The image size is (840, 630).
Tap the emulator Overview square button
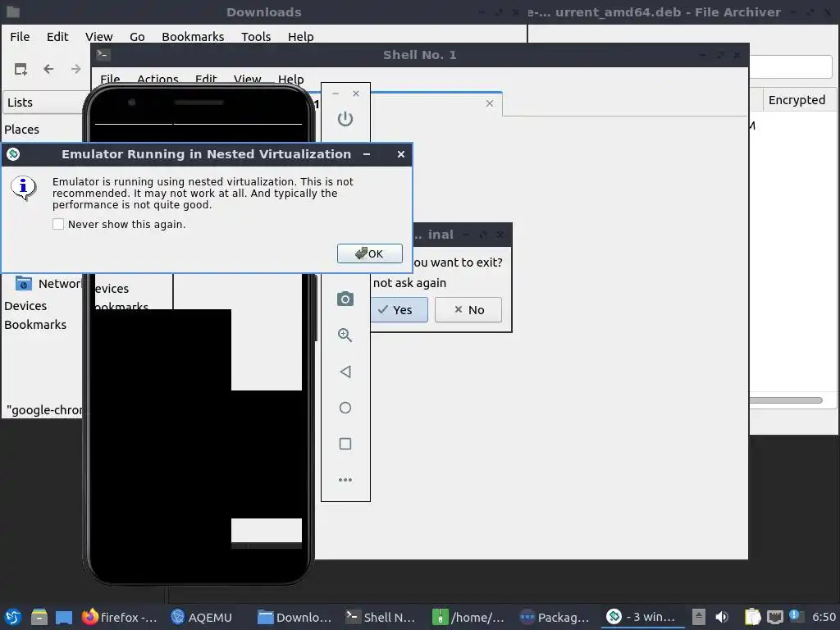[x=345, y=444]
